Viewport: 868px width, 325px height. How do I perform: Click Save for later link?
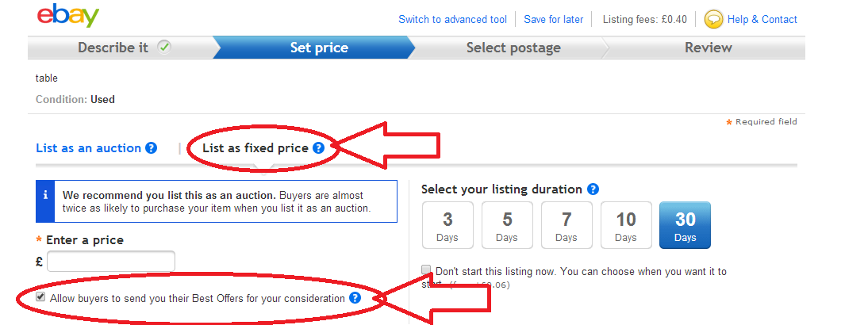(554, 19)
